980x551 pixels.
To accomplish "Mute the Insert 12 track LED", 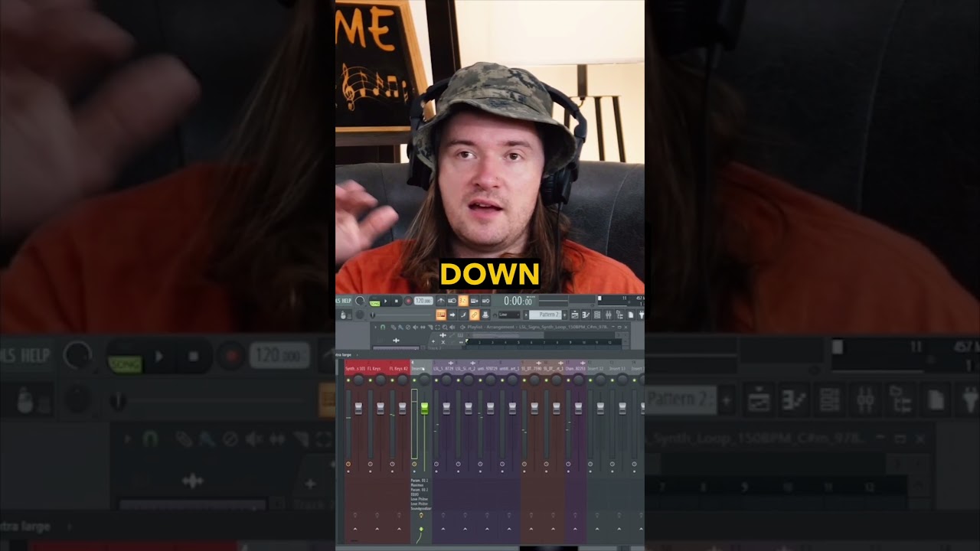I will (x=590, y=380).
